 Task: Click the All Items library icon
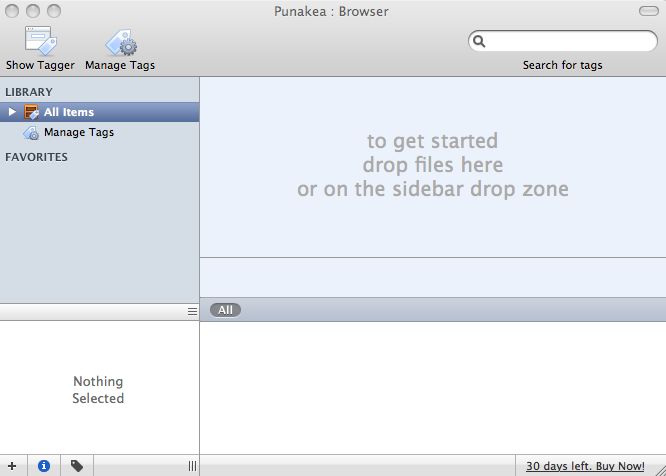pyautogui.click(x=31, y=112)
